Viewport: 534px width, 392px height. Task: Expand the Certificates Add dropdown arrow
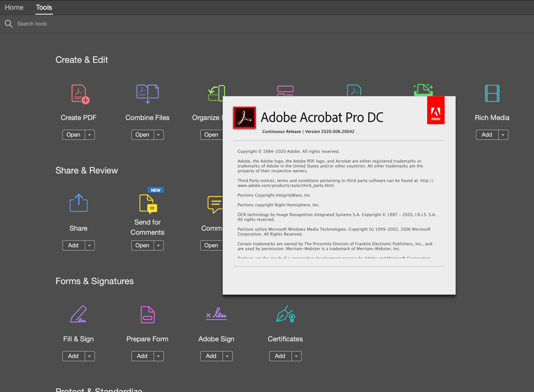[x=296, y=356]
